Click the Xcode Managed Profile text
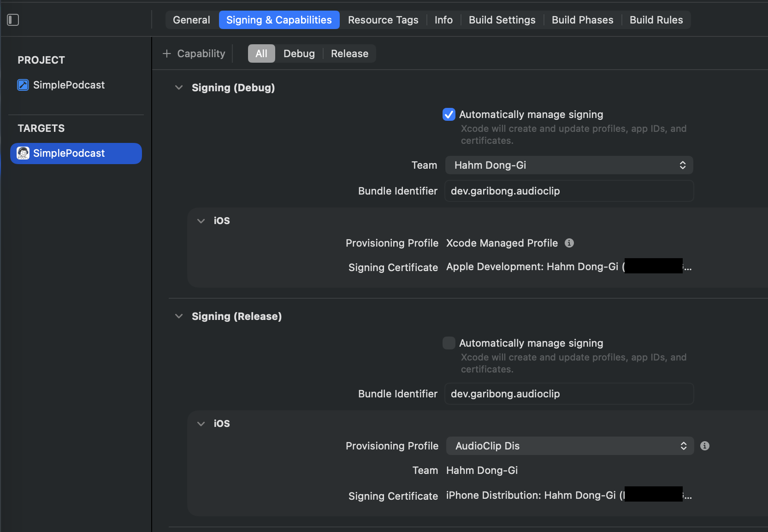This screenshot has height=532, width=768. [x=502, y=243]
